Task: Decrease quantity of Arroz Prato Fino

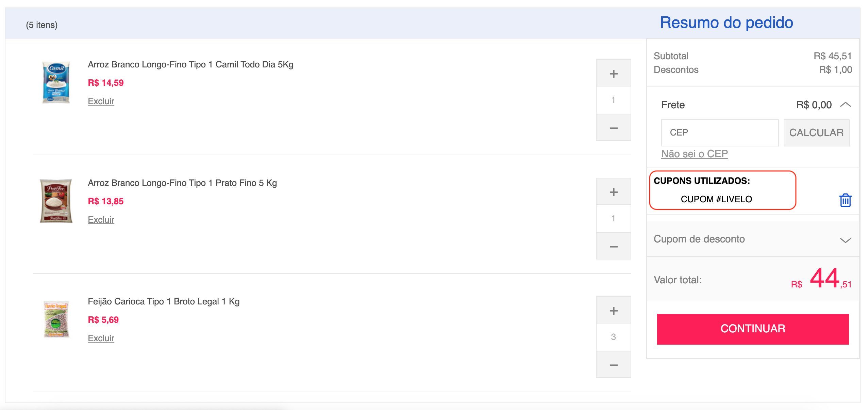Action: [614, 246]
